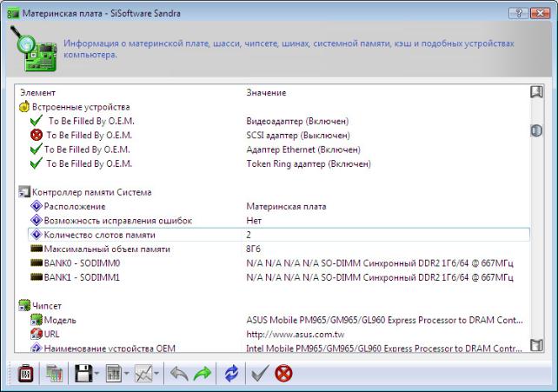Click the green check beside Видеоадаптер
This screenshot has height=392, width=558.
37,121
